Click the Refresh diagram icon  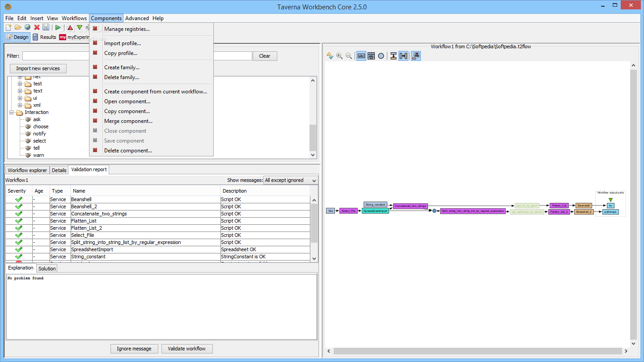click(330, 56)
